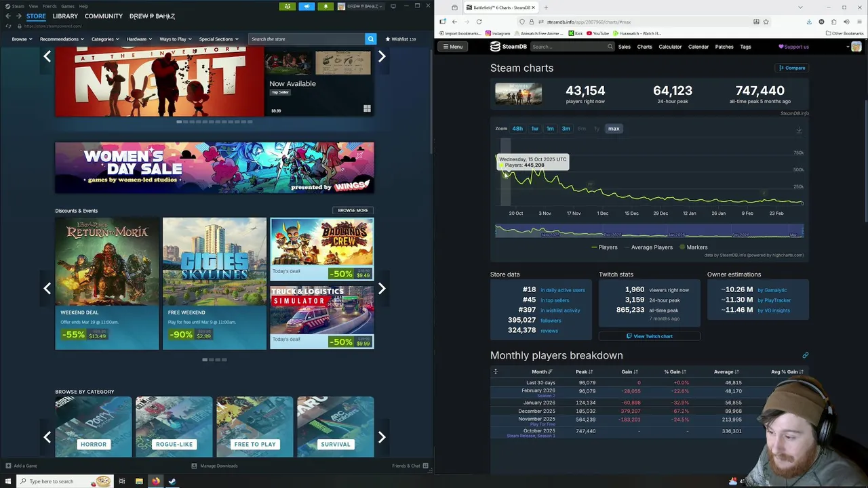Open chart export menu icon
Screen dimensions: 868x488
799,129
